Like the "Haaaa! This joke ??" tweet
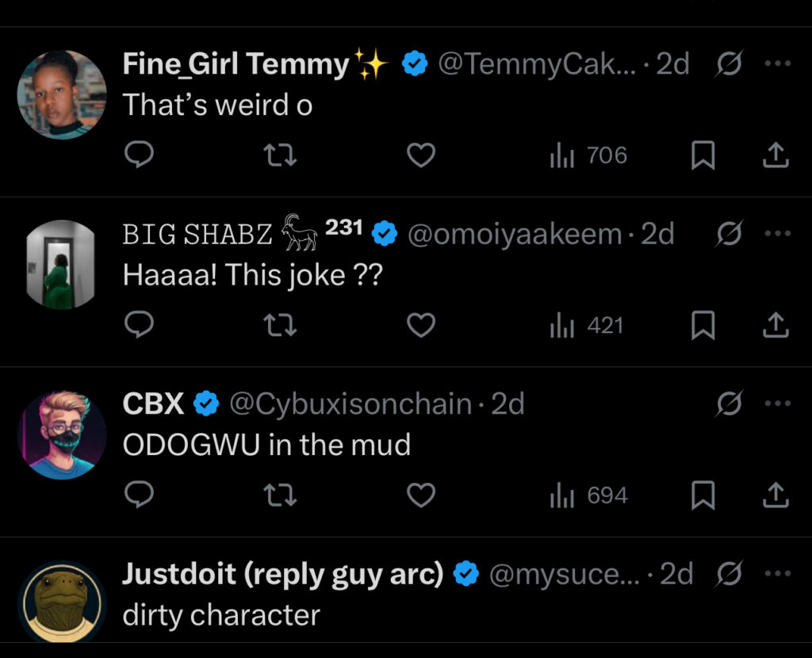The image size is (812, 658). click(421, 325)
